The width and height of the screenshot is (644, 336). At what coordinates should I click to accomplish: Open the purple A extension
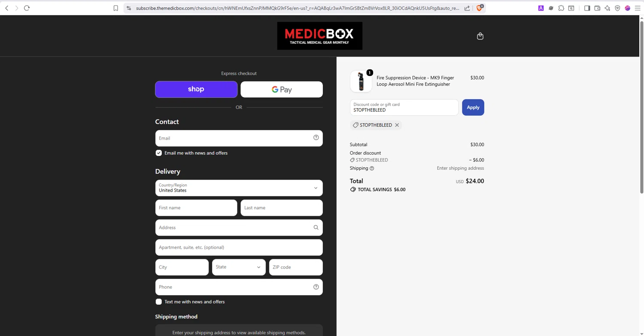pos(541,8)
